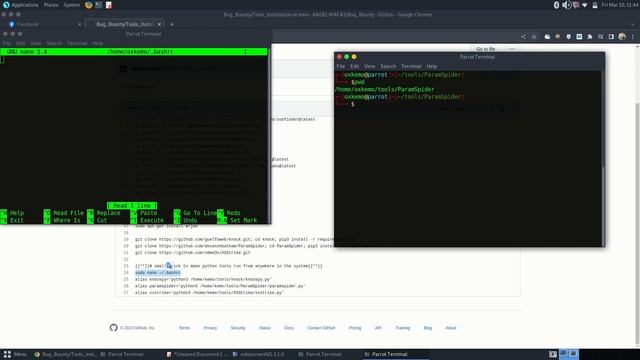Screen dimensions: 640x360
Task: Bookmark this page with the star icon
Action: click(533, 37)
